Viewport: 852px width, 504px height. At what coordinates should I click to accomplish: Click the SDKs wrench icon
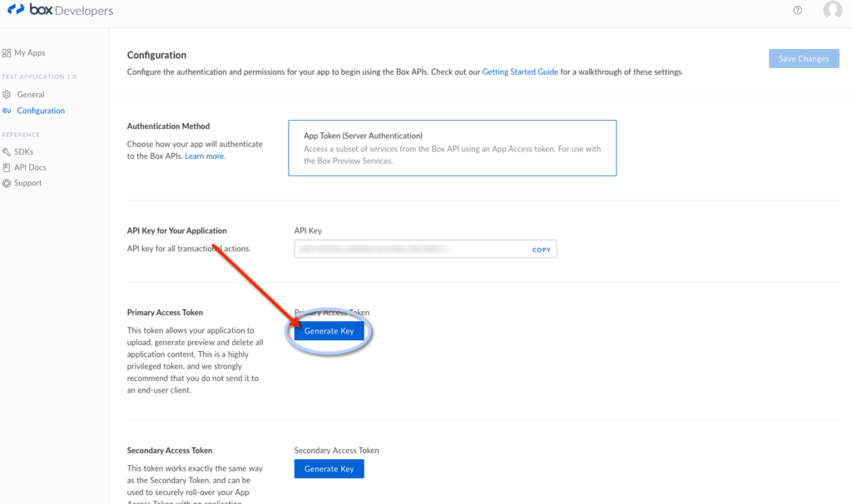[x=7, y=152]
